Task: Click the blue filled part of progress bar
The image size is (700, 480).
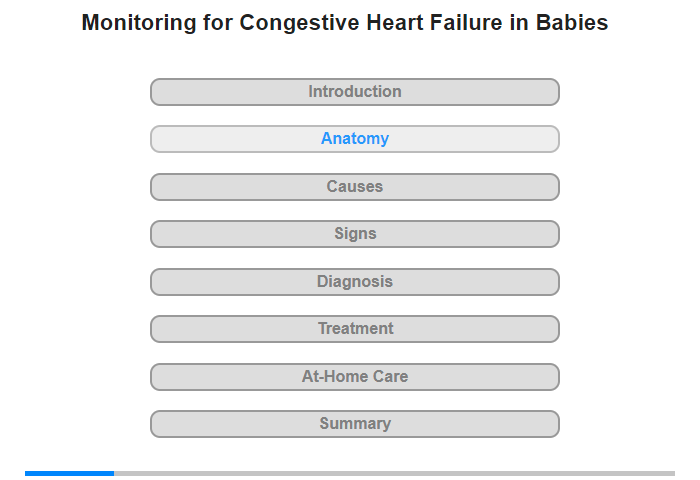Action: pos(69,473)
